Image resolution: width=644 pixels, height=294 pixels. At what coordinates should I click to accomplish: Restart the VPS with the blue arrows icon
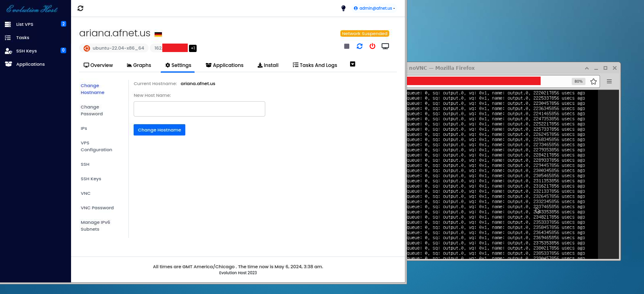coord(359,46)
